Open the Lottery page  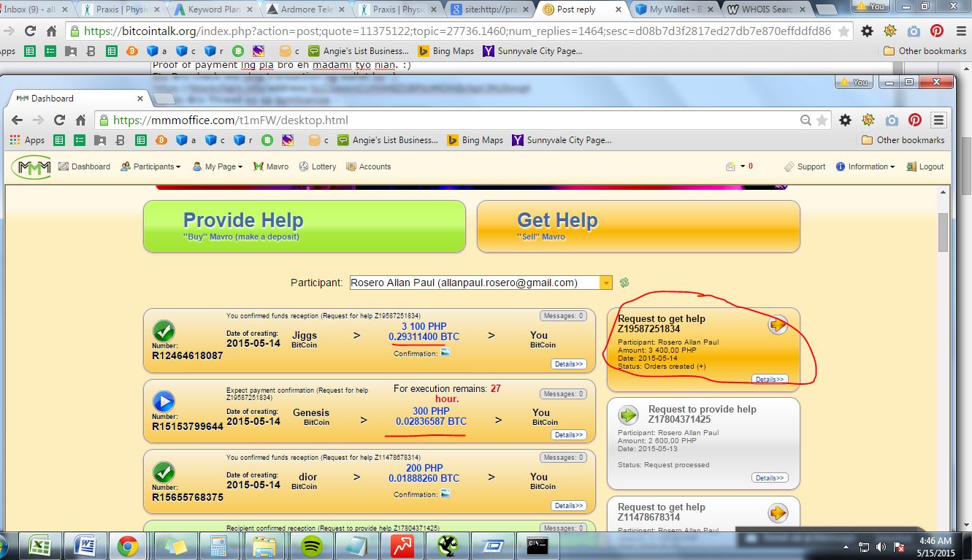[318, 166]
